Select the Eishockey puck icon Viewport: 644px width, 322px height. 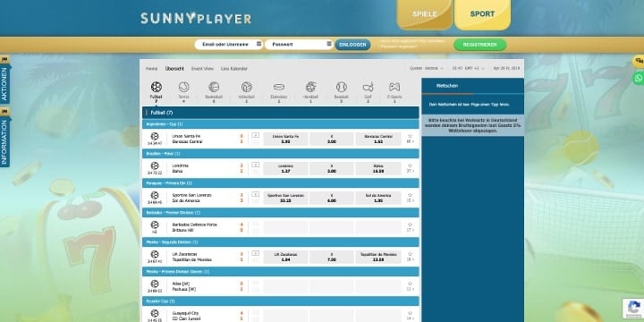click(279, 87)
